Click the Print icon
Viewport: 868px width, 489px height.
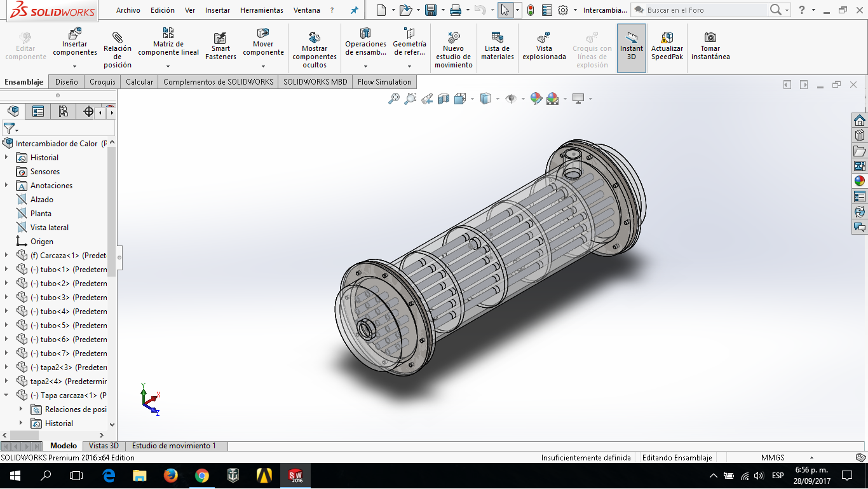pos(455,10)
